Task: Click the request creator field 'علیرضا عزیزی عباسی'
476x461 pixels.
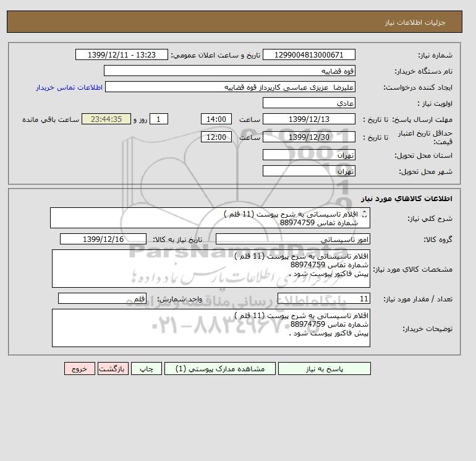Action: click(x=230, y=87)
